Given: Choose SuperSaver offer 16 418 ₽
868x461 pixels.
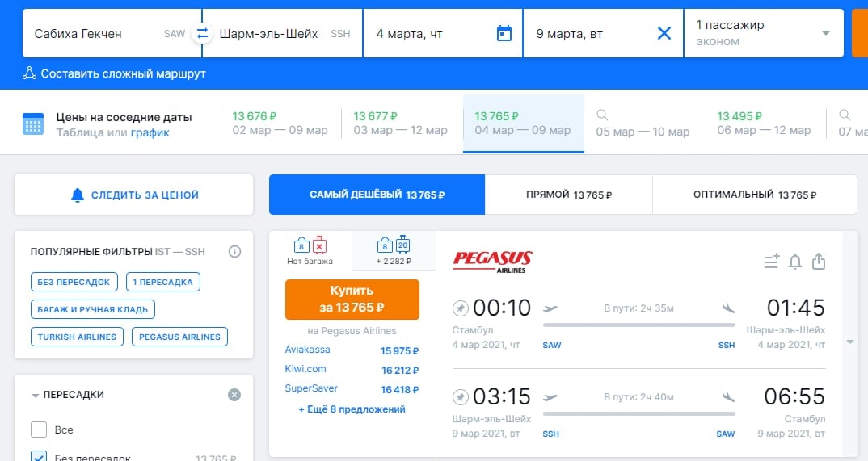Looking at the screenshot, I should [x=352, y=388].
